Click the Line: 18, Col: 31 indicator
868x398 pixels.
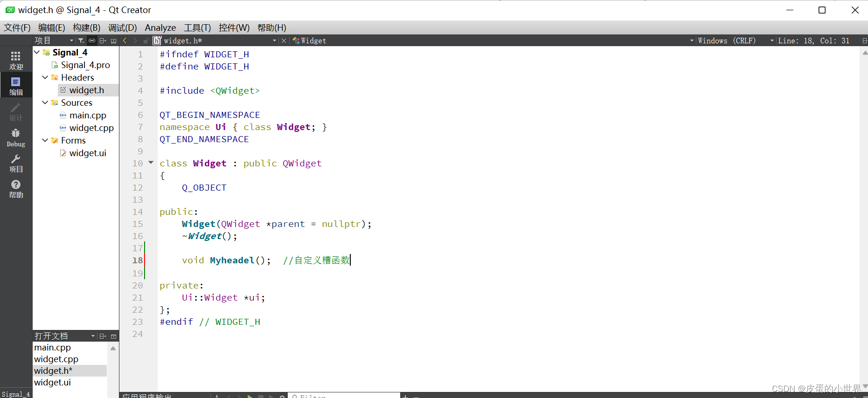814,41
